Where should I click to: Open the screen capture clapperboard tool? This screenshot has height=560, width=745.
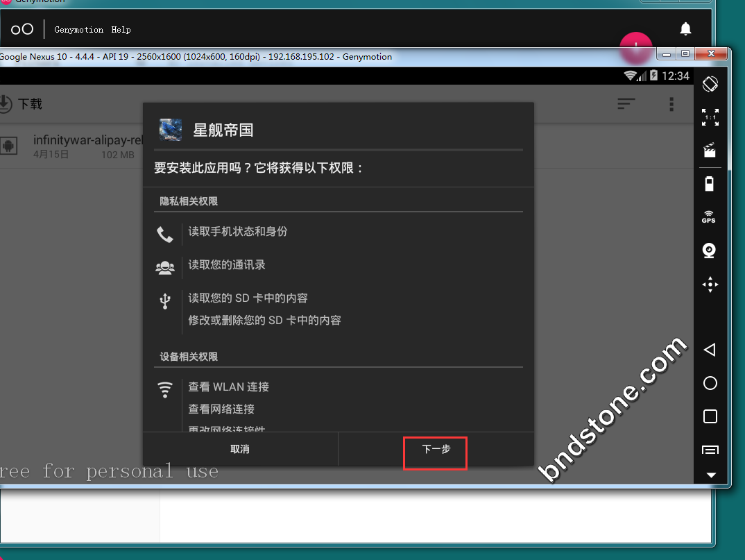pos(710,150)
